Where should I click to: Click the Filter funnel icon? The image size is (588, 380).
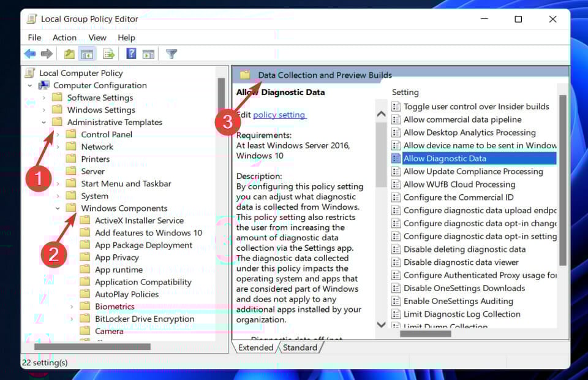(171, 54)
